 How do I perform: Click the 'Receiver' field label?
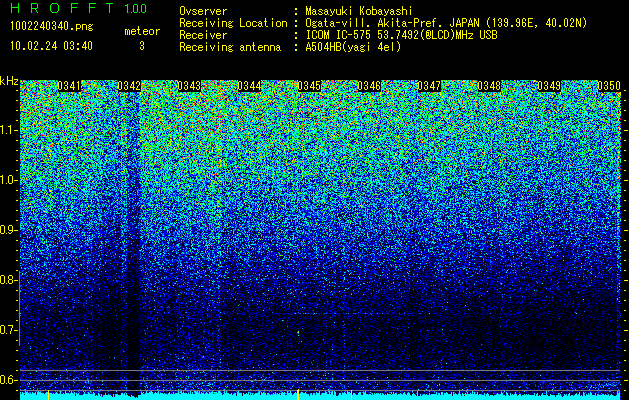point(203,35)
